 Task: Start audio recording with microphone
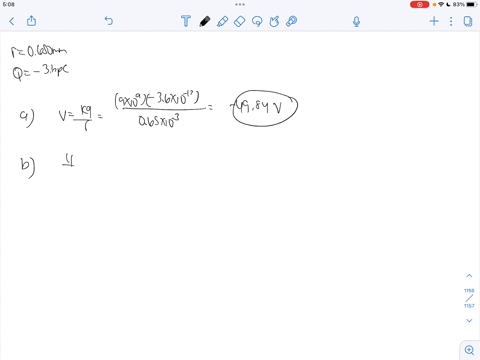[356, 22]
